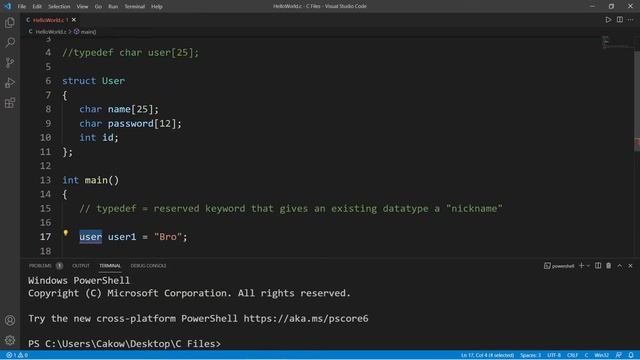Maximize the panel with up chevron
The height and width of the screenshot is (360, 640).
[x=620, y=266]
